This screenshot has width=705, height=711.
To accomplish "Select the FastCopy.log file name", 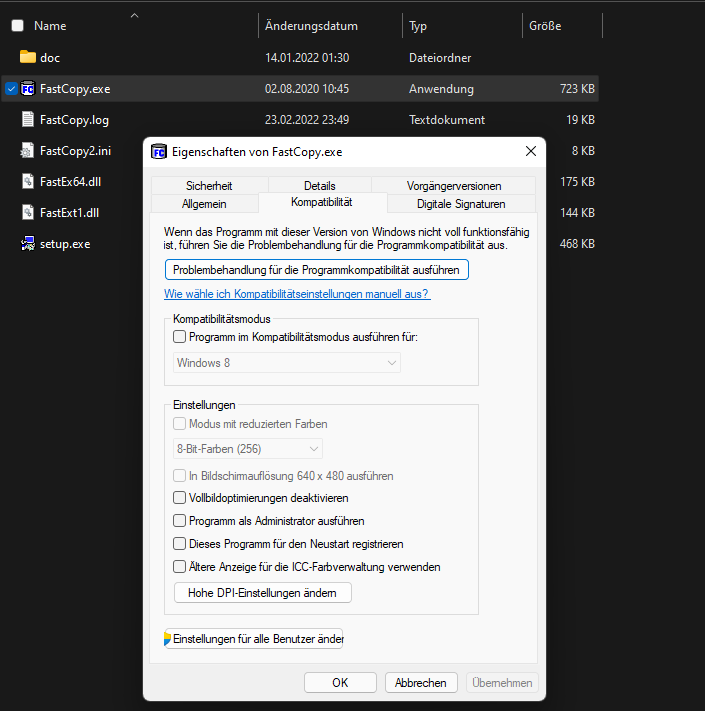I will pyautogui.click(x=74, y=120).
